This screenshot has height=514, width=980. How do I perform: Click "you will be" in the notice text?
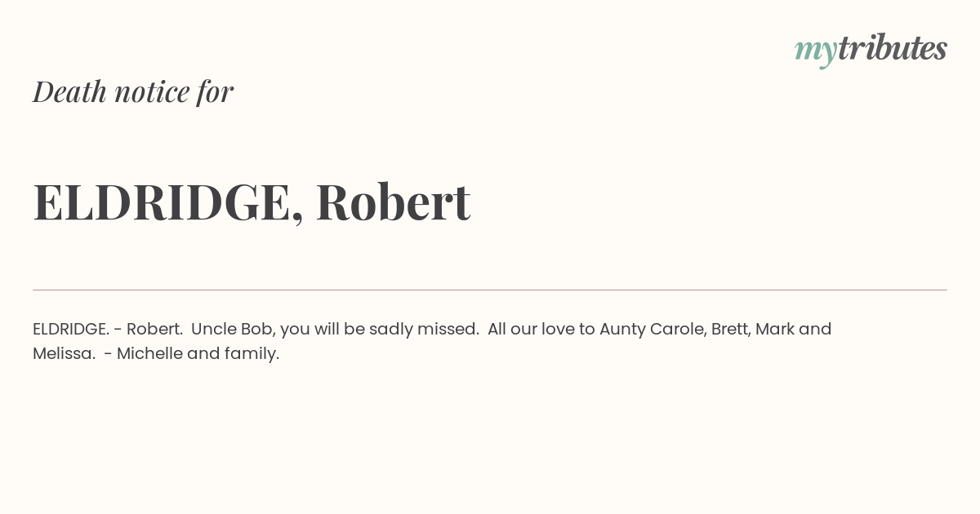323,330
